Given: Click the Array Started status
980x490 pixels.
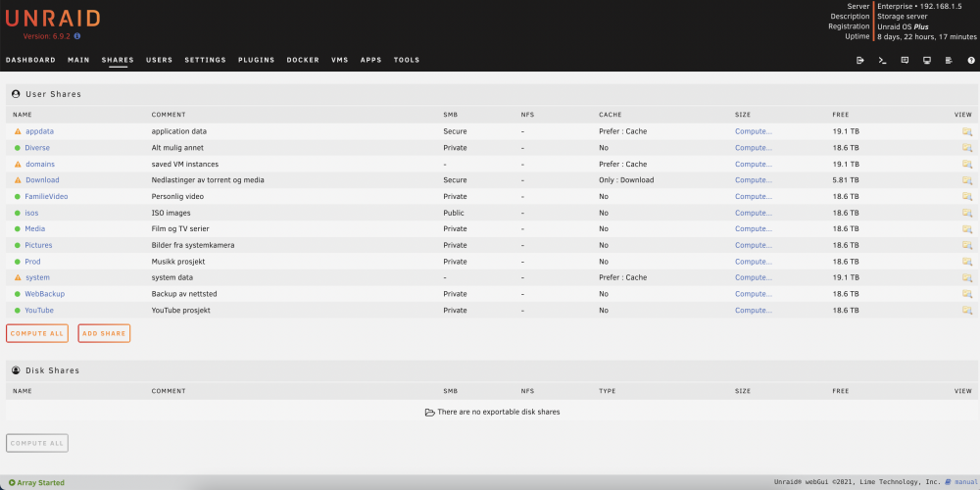Looking at the screenshot, I should pyautogui.click(x=36, y=482).
